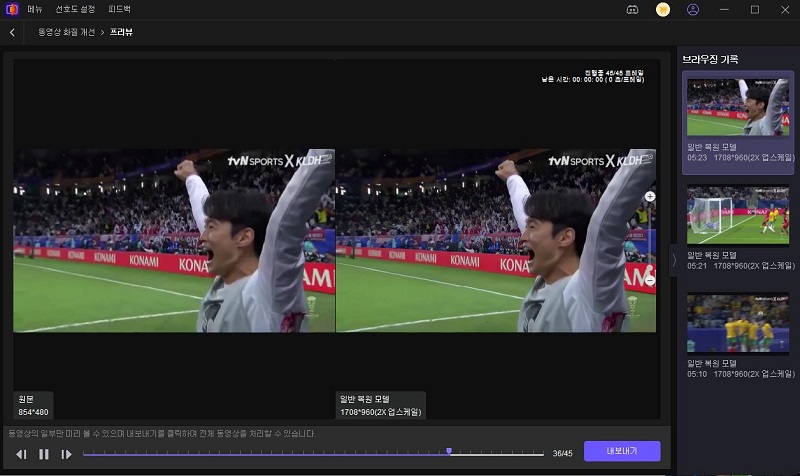The image size is (800, 476).
Task: Select the 05:10 yellow team thumbnail
Action: point(738,323)
